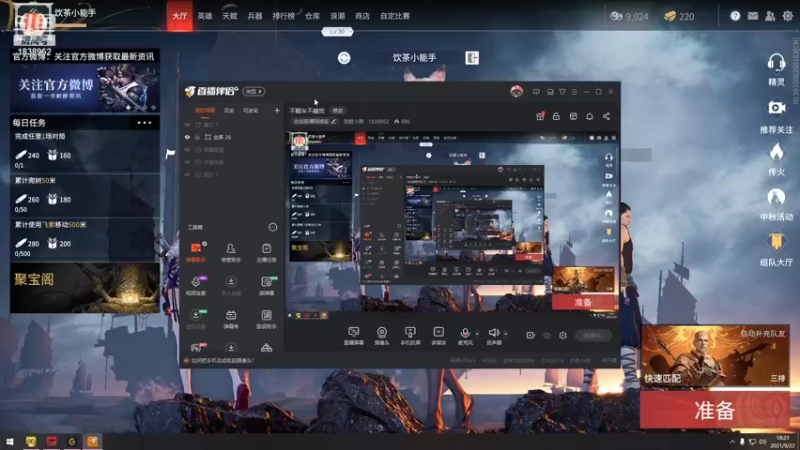Open 精灵 headset icon in game sidebar
The image size is (800, 450).
776,69
